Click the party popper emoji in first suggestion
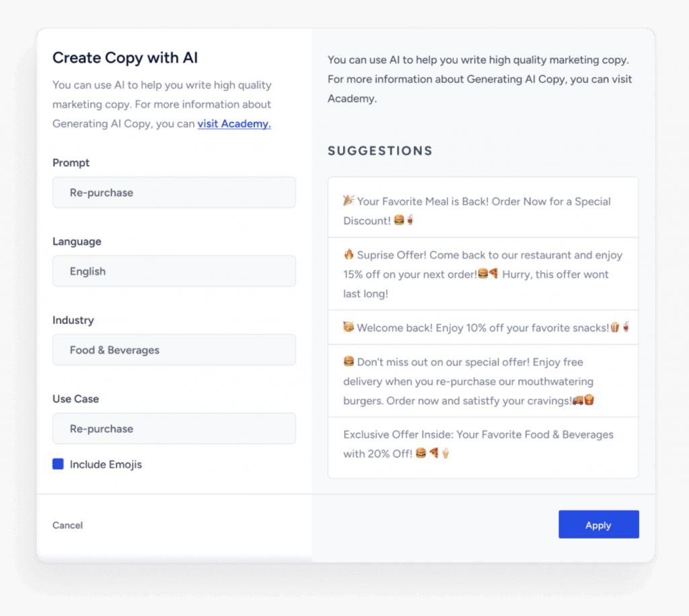The width and height of the screenshot is (689, 616). pyautogui.click(x=348, y=201)
